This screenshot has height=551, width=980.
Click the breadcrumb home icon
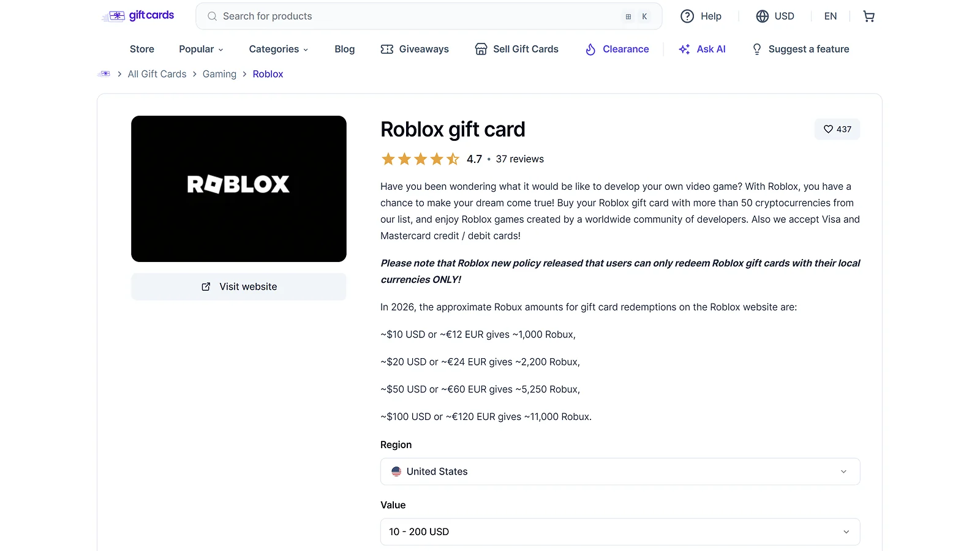pos(105,74)
